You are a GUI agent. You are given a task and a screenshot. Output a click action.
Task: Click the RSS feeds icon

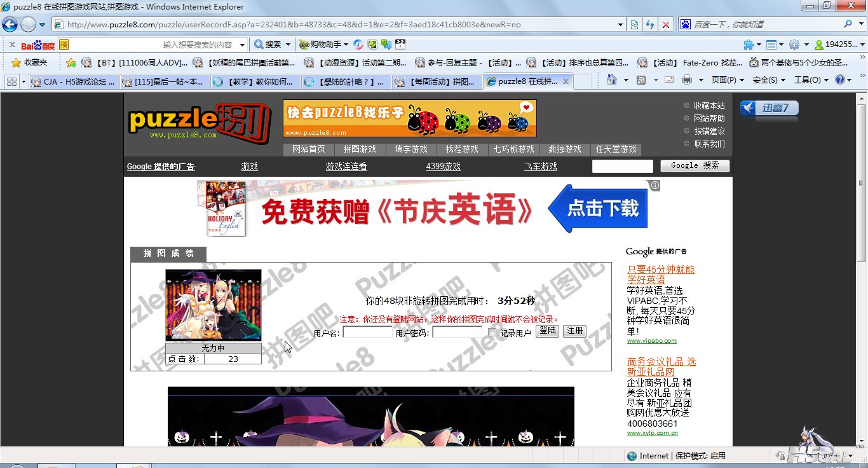641,80
